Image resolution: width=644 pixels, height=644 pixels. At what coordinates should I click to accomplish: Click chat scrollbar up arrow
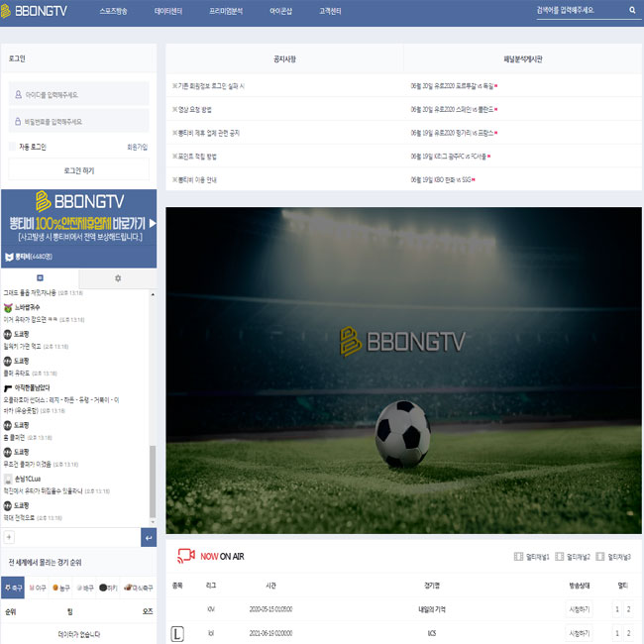(x=153, y=294)
